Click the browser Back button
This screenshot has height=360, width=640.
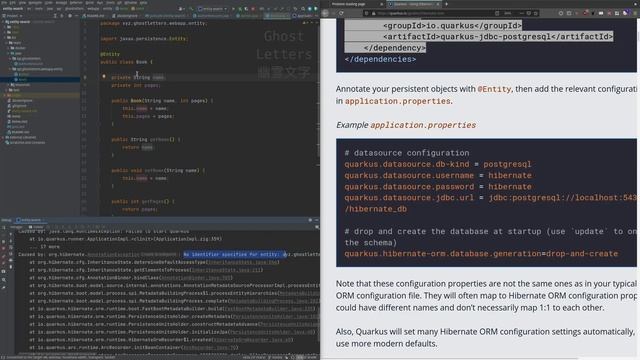point(325,13)
